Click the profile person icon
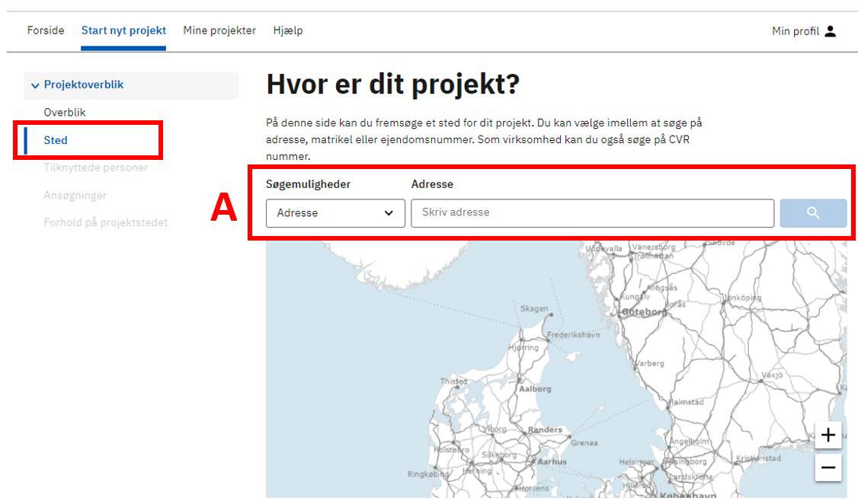 [x=831, y=31]
